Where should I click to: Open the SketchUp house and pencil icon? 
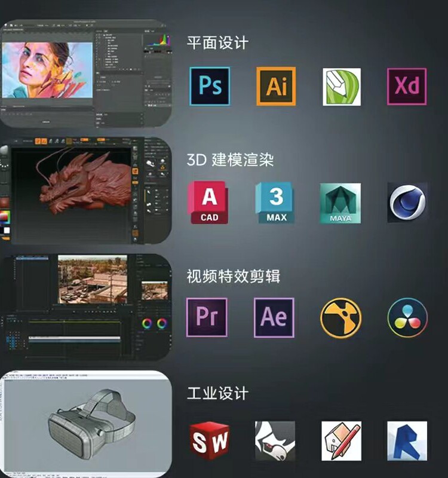pyautogui.click(x=341, y=441)
